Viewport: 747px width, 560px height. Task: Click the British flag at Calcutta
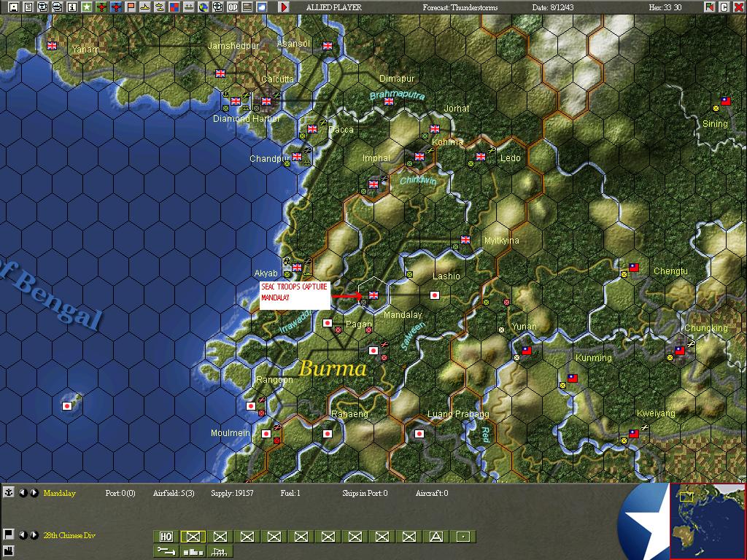(x=266, y=101)
